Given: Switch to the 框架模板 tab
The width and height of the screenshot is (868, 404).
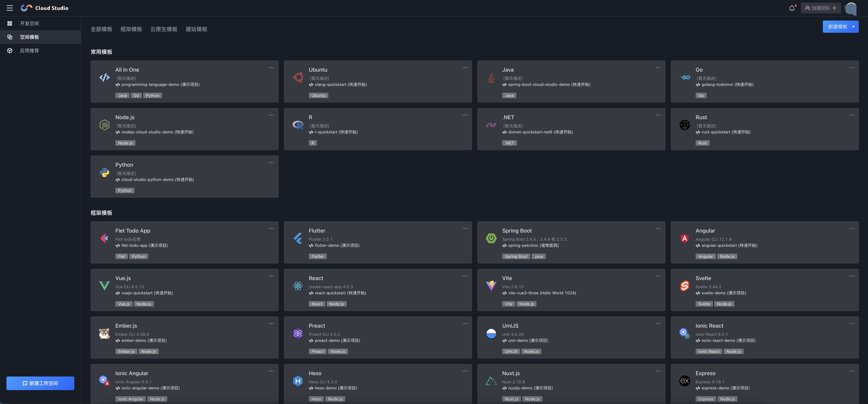Looking at the screenshot, I should pyautogui.click(x=131, y=29).
